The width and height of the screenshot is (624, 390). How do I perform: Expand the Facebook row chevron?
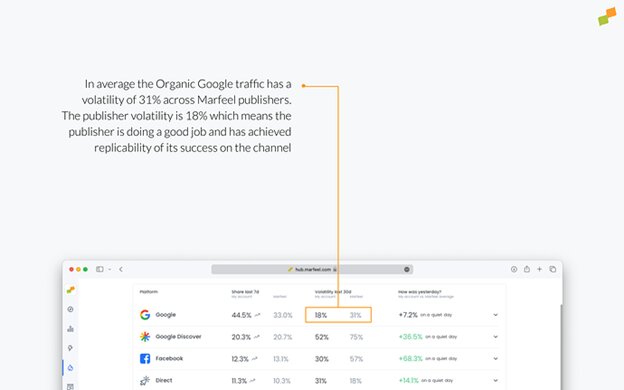tap(495, 359)
